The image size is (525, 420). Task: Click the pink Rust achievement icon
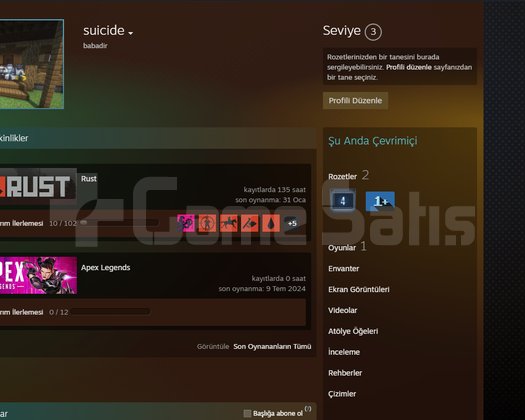coord(186,223)
